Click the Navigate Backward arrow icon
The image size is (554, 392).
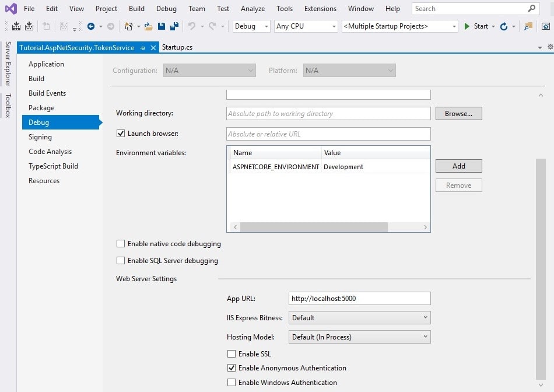tap(92, 26)
